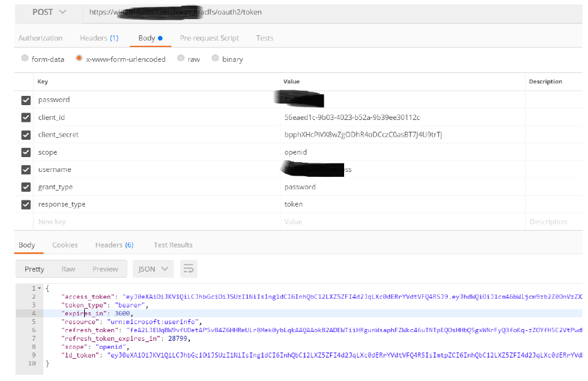This screenshot has height=381, width=588.
Task: Disable the client_secret parameter
Action: coord(25,134)
